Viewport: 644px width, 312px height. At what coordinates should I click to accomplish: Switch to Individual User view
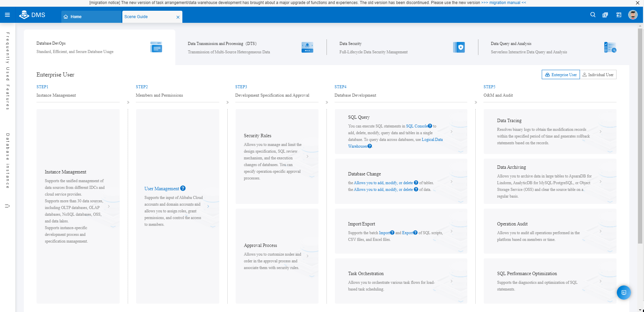tap(598, 75)
